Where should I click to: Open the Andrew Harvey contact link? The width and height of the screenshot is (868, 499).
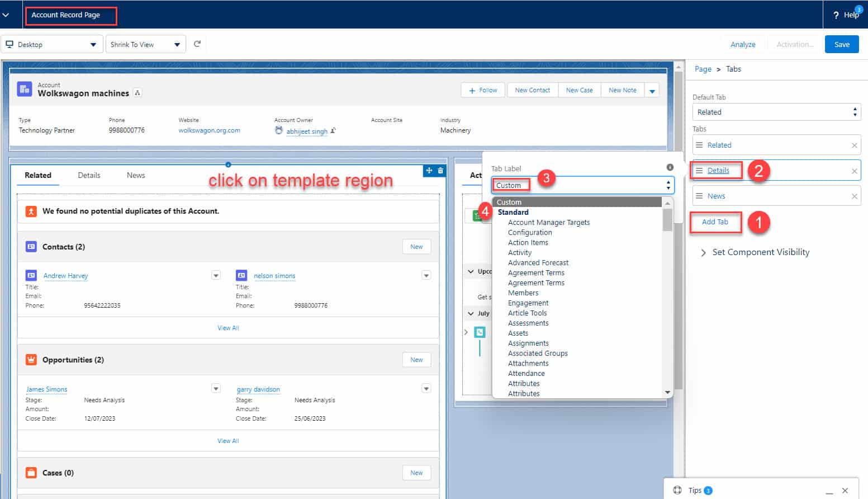pyautogui.click(x=65, y=275)
